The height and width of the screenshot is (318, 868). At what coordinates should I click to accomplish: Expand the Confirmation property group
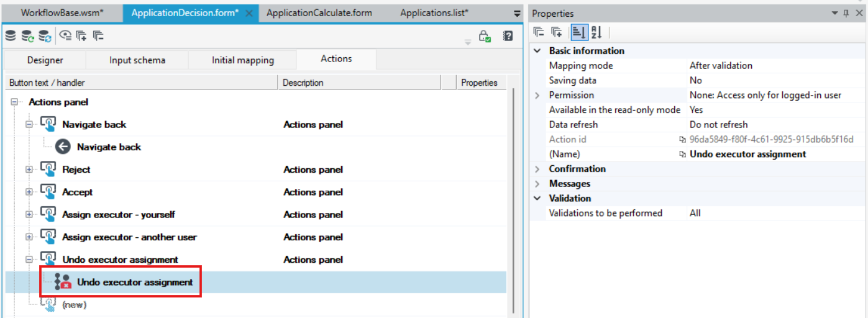[x=537, y=169]
